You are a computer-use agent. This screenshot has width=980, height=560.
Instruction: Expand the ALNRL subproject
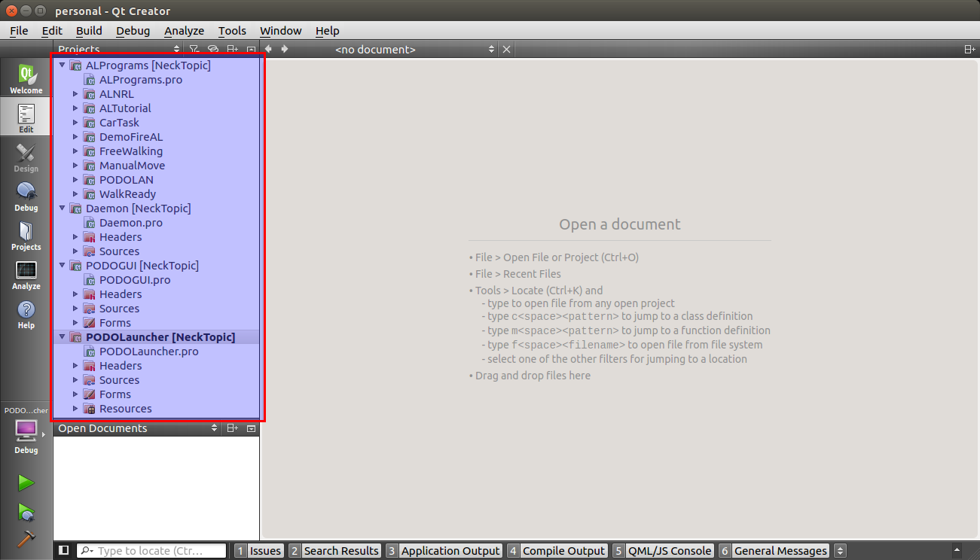coord(75,94)
